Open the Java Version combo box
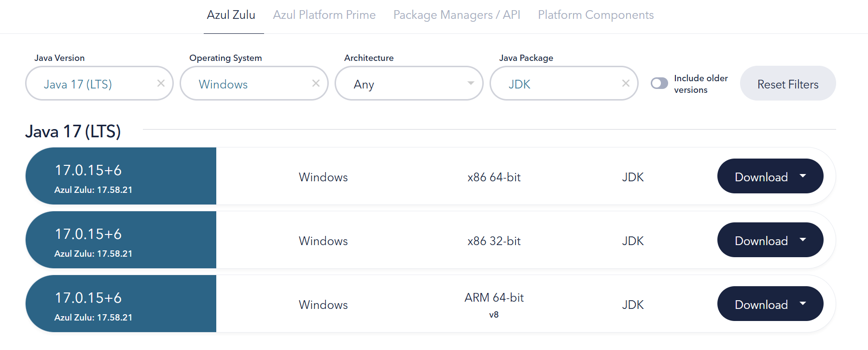The image size is (868, 350). point(92,84)
